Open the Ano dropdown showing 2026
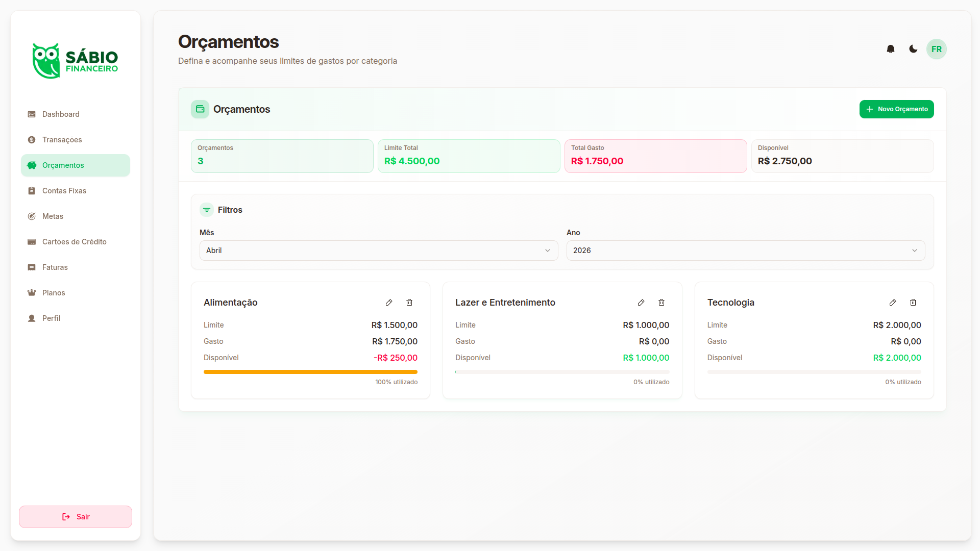This screenshot has width=980, height=551. [746, 251]
